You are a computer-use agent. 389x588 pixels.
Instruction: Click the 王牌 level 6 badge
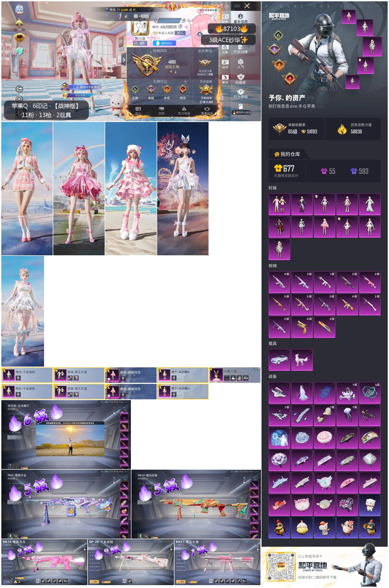coord(135,89)
